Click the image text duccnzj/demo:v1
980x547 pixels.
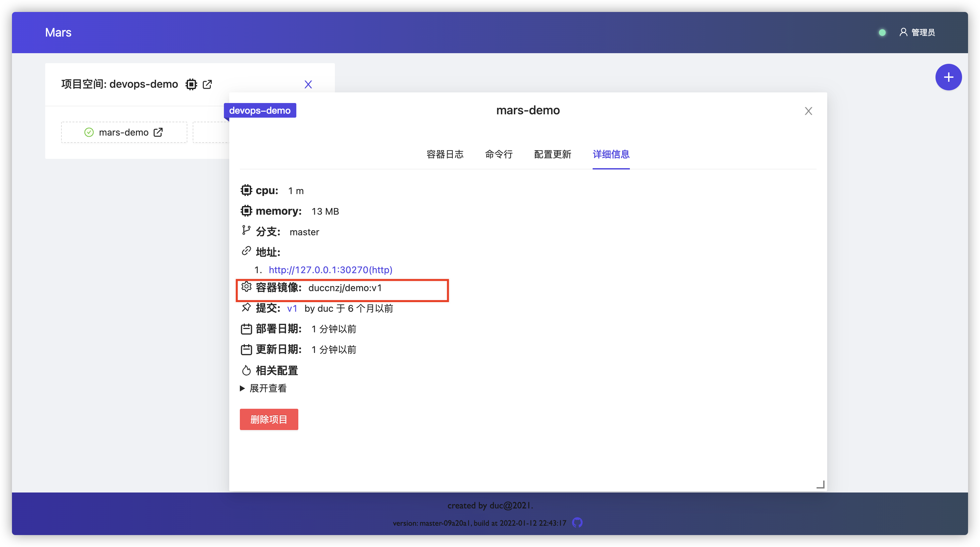tap(345, 288)
